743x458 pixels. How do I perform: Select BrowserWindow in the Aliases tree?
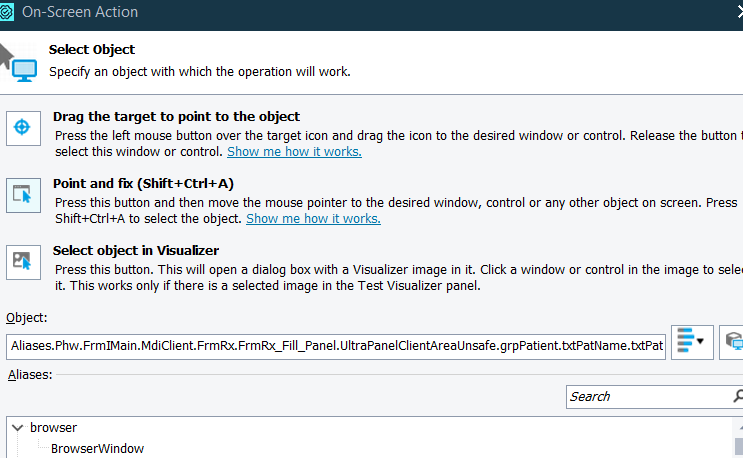pyautogui.click(x=97, y=448)
